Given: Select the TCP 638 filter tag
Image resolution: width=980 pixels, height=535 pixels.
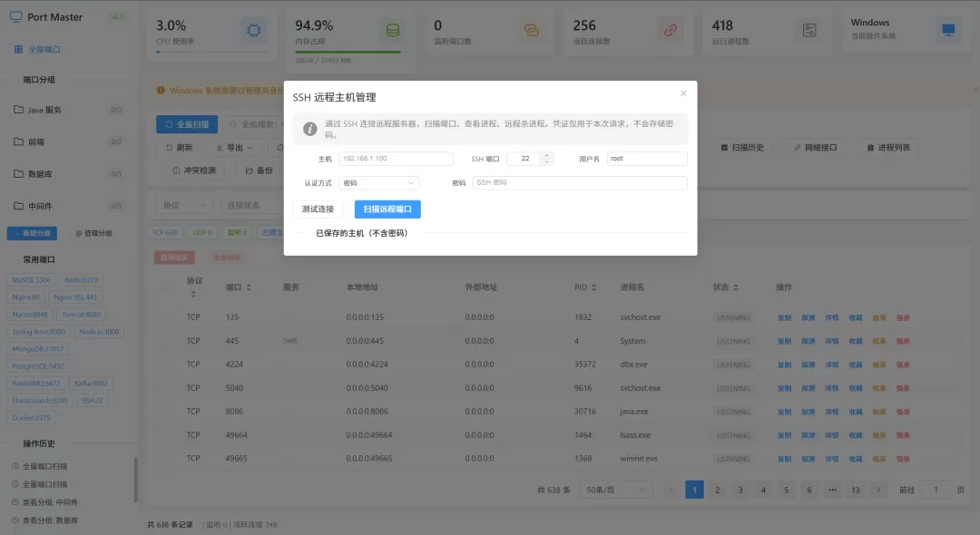Looking at the screenshot, I should [165, 233].
